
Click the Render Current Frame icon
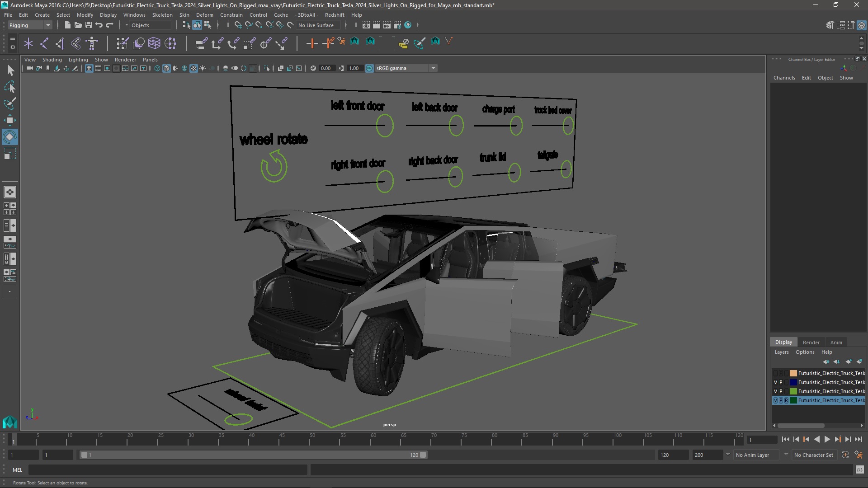click(376, 25)
